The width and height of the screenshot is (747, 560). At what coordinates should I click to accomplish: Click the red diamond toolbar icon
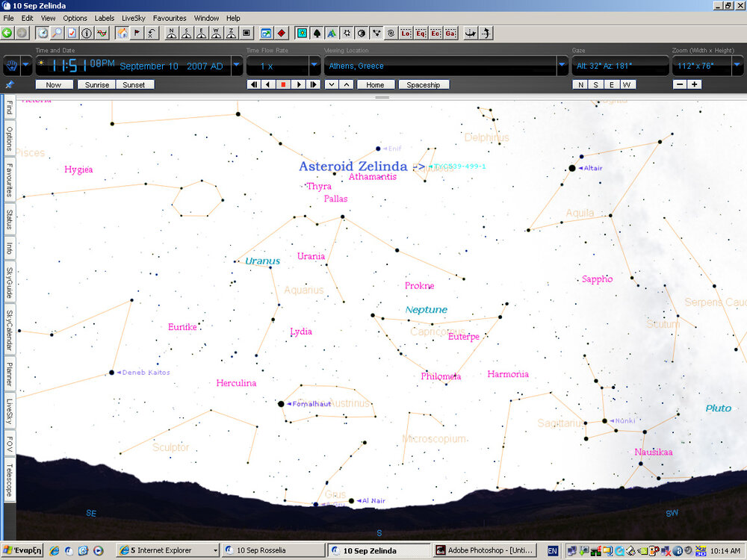point(282,33)
